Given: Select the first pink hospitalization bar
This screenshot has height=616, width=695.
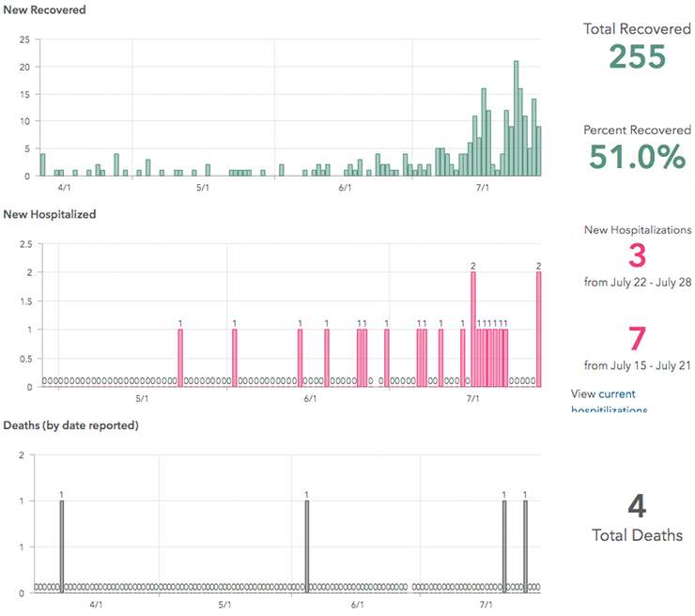Looking at the screenshot, I should 180,358.
